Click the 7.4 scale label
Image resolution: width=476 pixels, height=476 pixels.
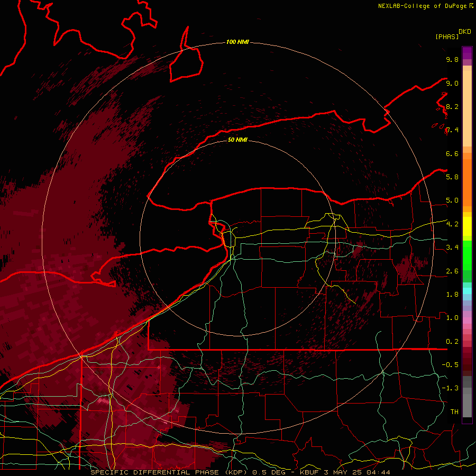pyautogui.click(x=452, y=130)
